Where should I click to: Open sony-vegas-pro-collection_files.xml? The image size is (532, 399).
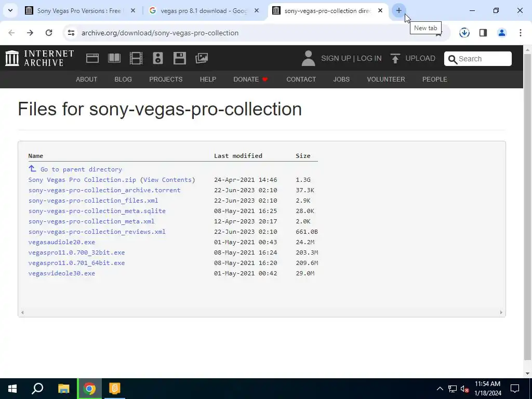click(x=94, y=201)
